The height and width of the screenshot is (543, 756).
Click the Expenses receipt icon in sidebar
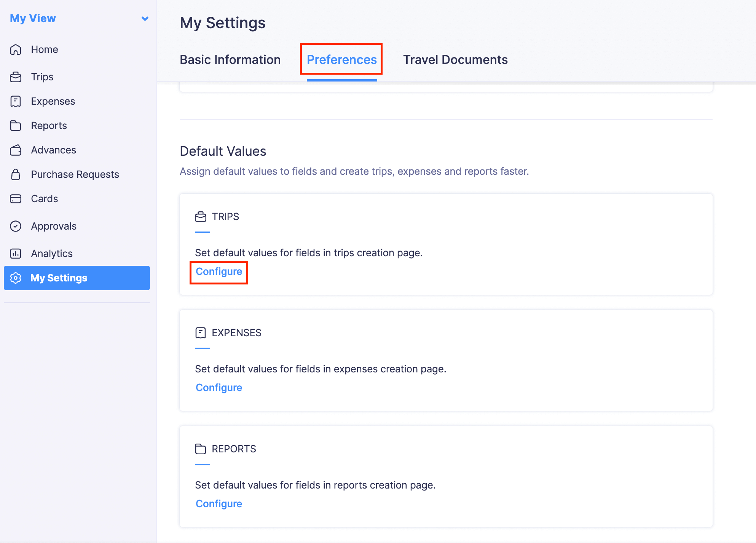(x=16, y=101)
